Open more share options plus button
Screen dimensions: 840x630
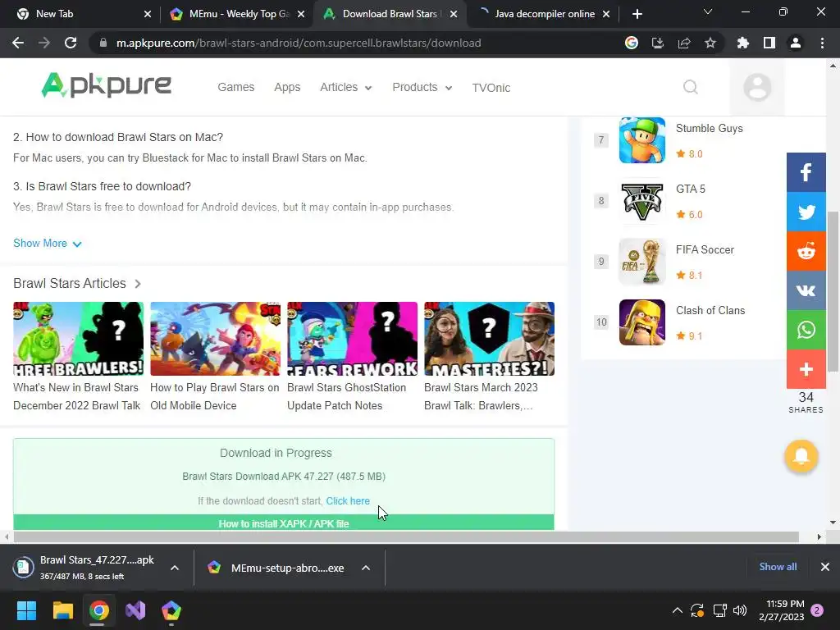806,369
